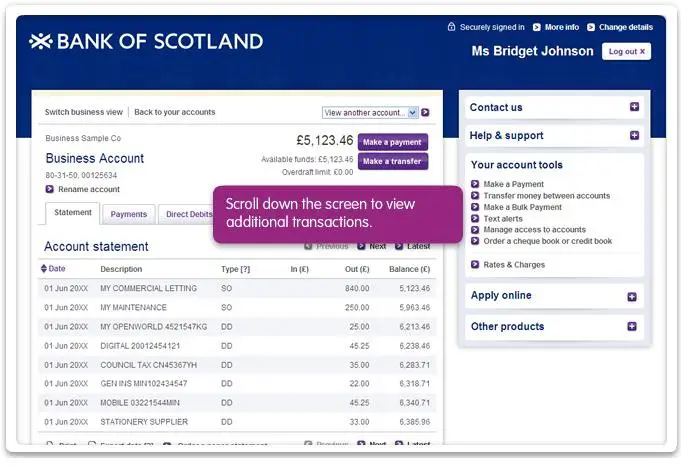Click the 840.00 out amount
This screenshot has height=470, width=681.
[357, 288]
